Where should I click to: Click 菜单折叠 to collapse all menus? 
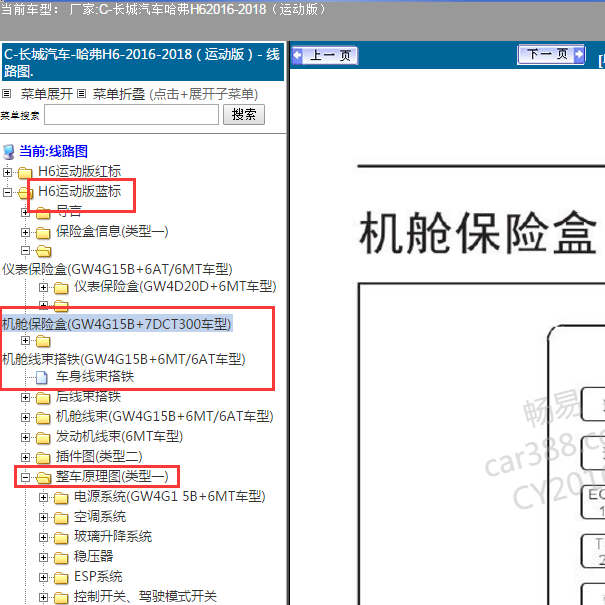click(x=119, y=94)
